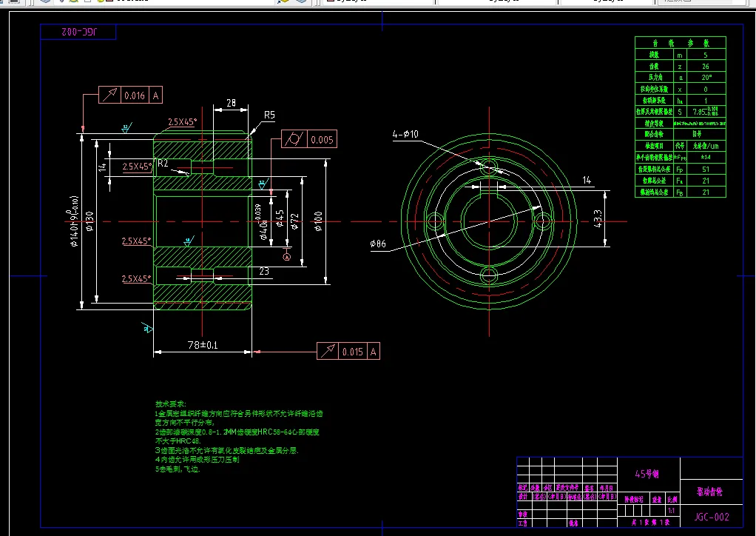The height and width of the screenshot is (536, 756).
Task: Select the mirrored JGC-002 label in the top-left frame
Action: [x=79, y=33]
